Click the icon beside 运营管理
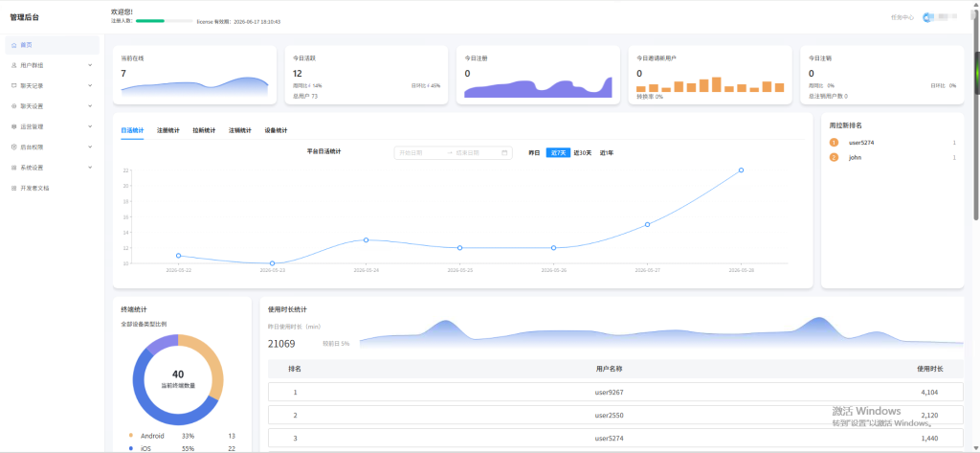The width and height of the screenshot is (980, 453). (x=13, y=126)
